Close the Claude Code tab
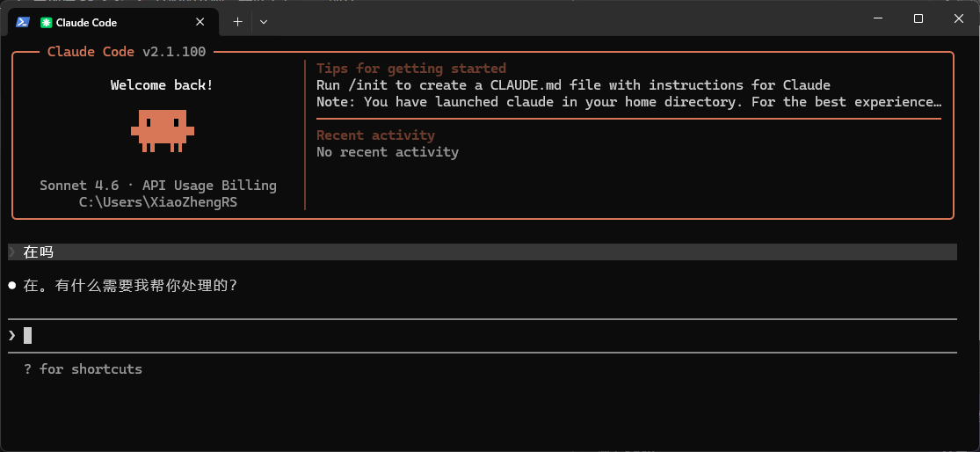This screenshot has height=452, width=980. [x=200, y=22]
